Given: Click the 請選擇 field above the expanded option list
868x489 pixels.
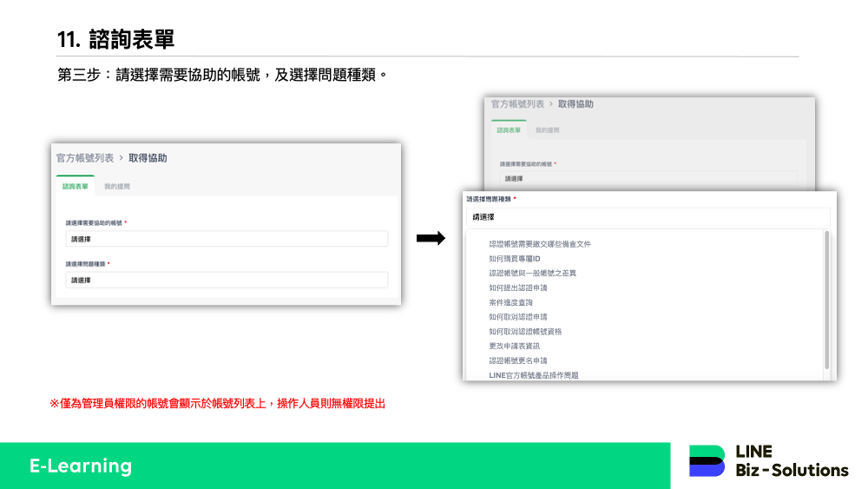Looking at the screenshot, I should pyautogui.click(x=648, y=217).
